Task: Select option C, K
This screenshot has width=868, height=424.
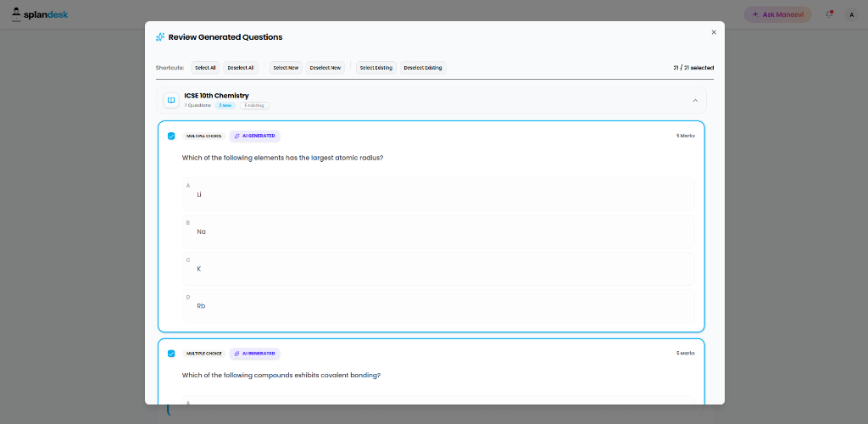Action: point(438,269)
